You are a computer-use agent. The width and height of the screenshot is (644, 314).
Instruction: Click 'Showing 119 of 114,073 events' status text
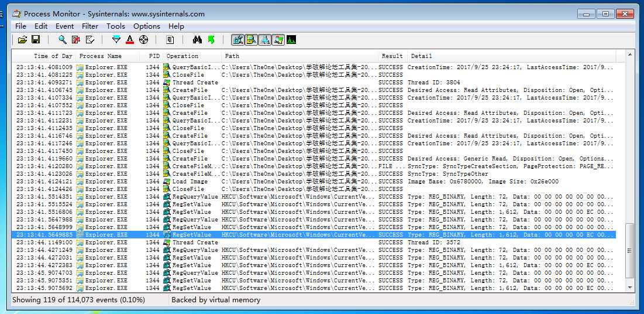[x=78, y=300]
